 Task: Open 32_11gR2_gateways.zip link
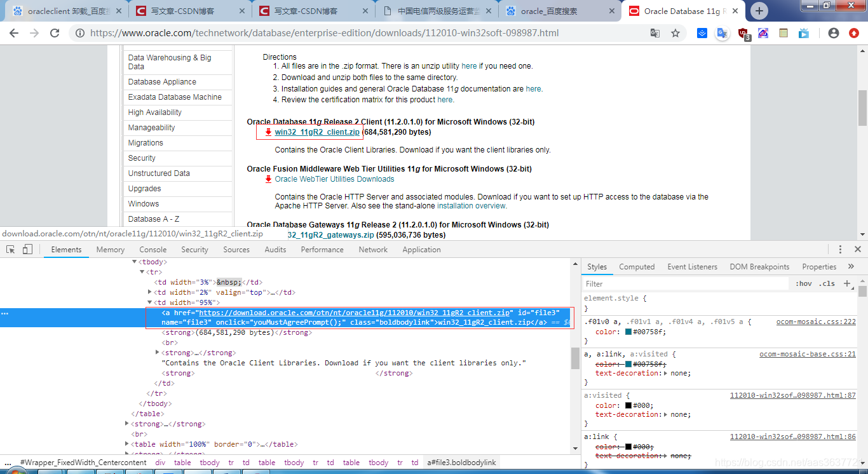pyautogui.click(x=330, y=235)
